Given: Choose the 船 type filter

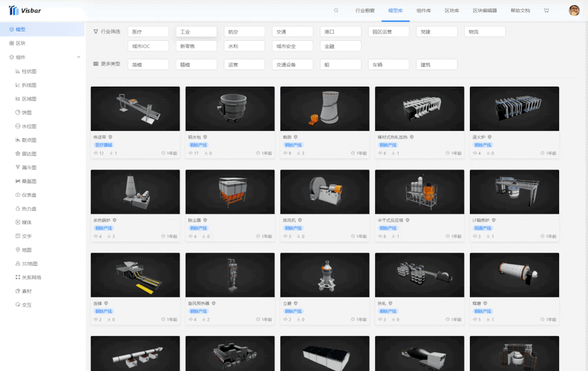Looking at the screenshot, I should click(340, 64).
